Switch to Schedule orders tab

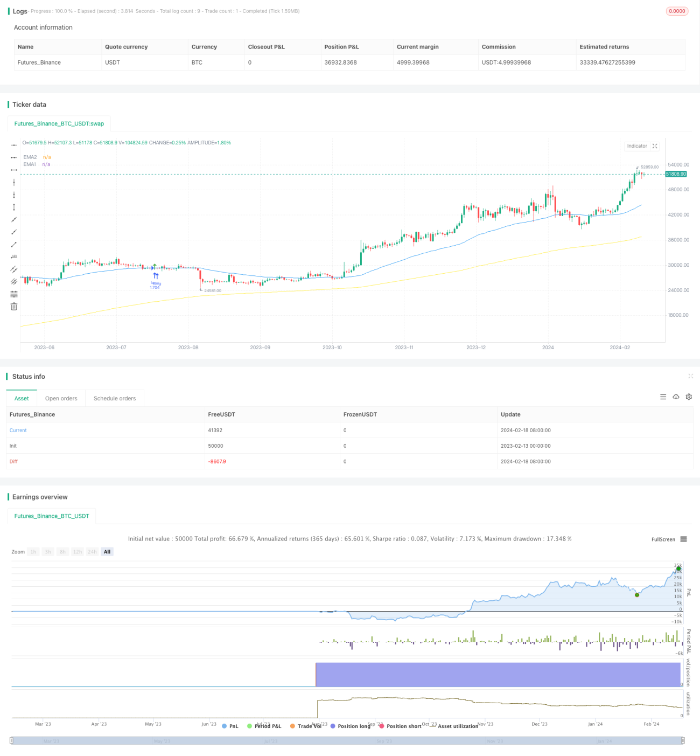115,398
